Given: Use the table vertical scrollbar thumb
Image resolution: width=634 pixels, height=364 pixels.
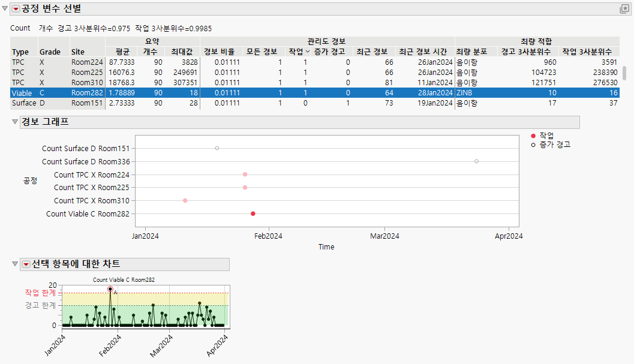Looking at the screenshot, I should [x=624, y=73].
